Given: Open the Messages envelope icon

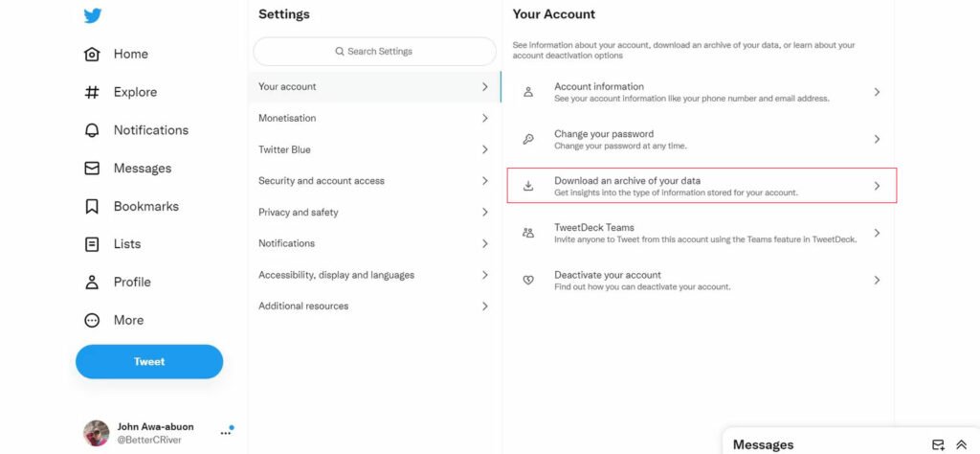Looking at the screenshot, I should (92, 169).
